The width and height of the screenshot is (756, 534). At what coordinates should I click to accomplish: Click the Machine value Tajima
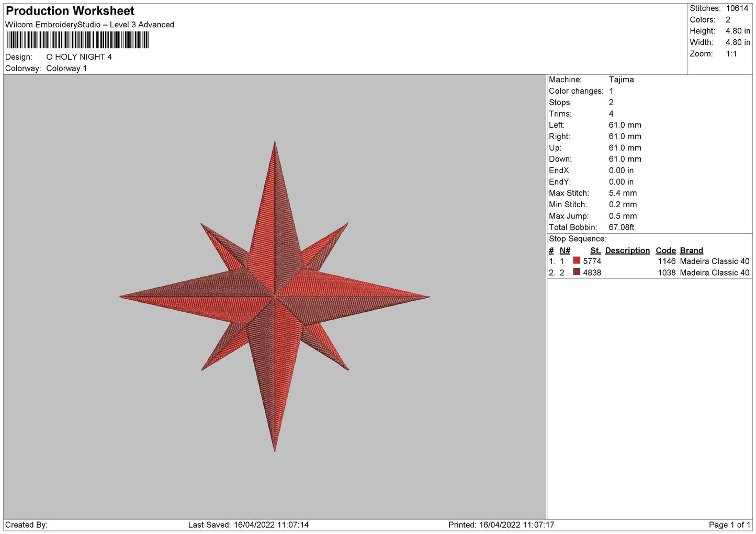pyautogui.click(x=621, y=79)
